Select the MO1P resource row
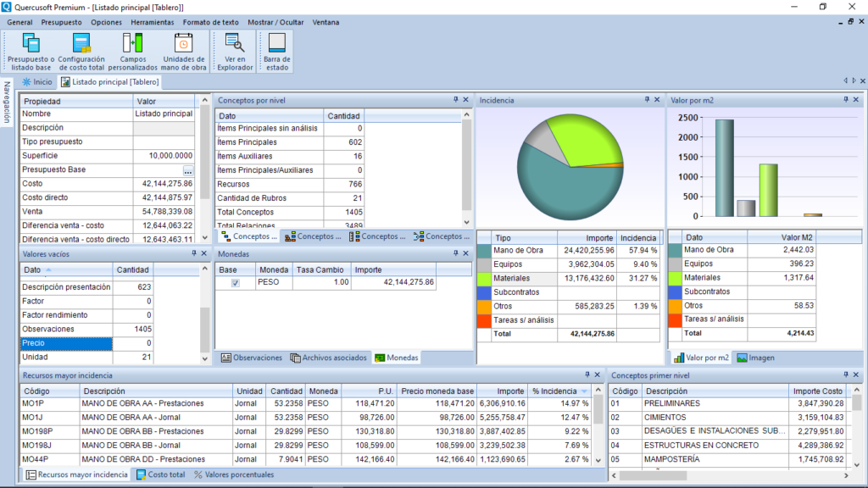868x488 pixels. pyautogui.click(x=306, y=404)
